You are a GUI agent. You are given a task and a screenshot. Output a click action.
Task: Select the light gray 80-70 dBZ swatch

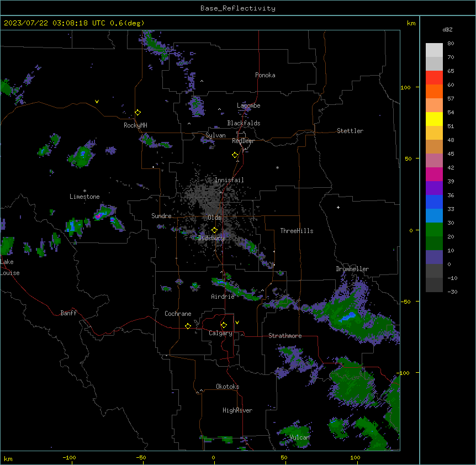click(434, 50)
